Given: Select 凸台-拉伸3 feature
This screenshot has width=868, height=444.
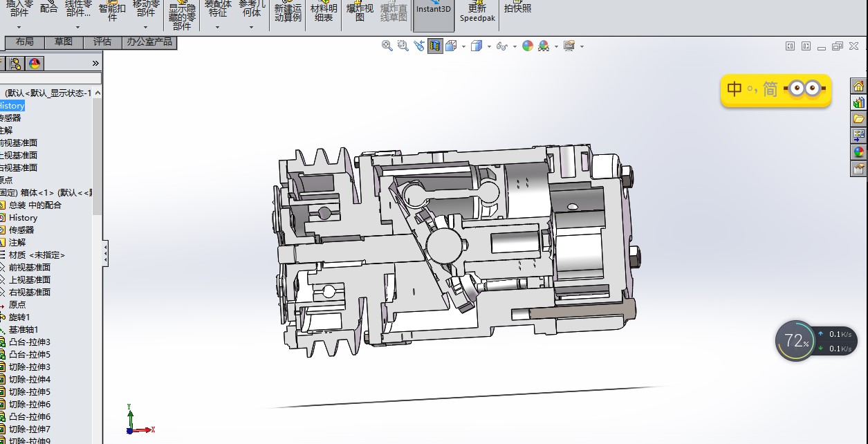Looking at the screenshot, I should click(x=30, y=342).
